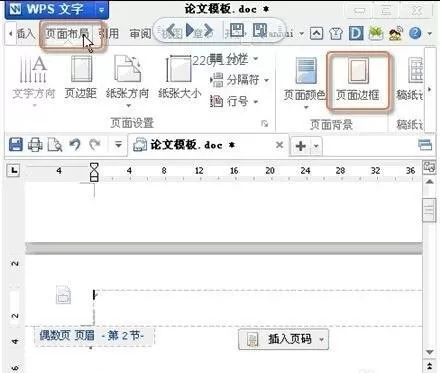
Task: Expand the new-document dropdown arrow beside plus
Action: (316, 146)
